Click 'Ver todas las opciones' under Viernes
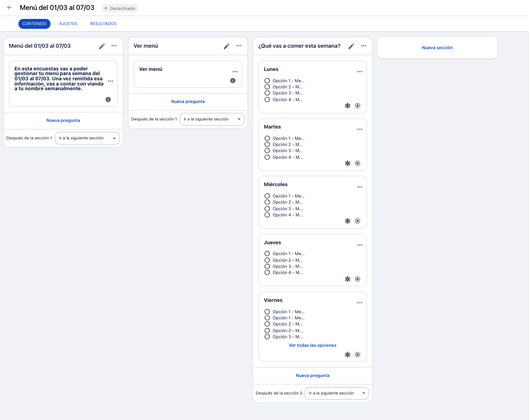529x420 pixels. click(313, 345)
